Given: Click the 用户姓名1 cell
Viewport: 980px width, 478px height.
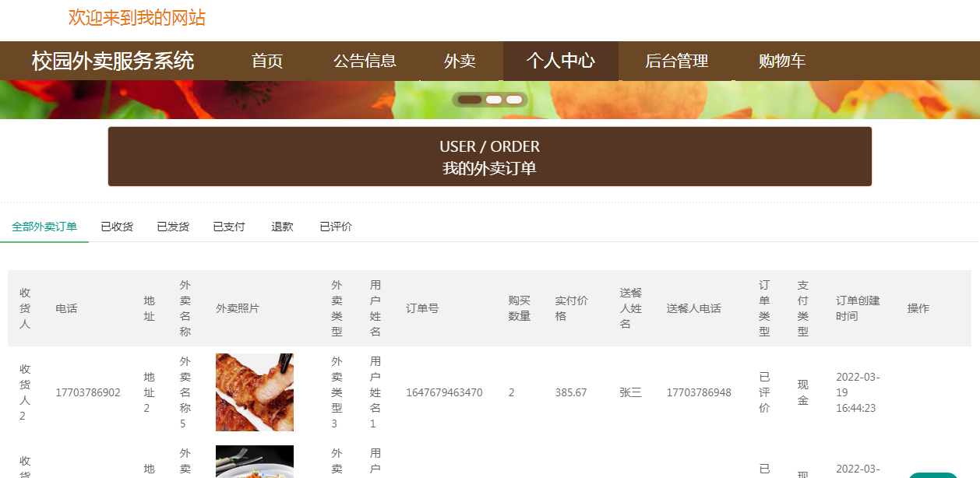Looking at the screenshot, I should click(375, 392).
